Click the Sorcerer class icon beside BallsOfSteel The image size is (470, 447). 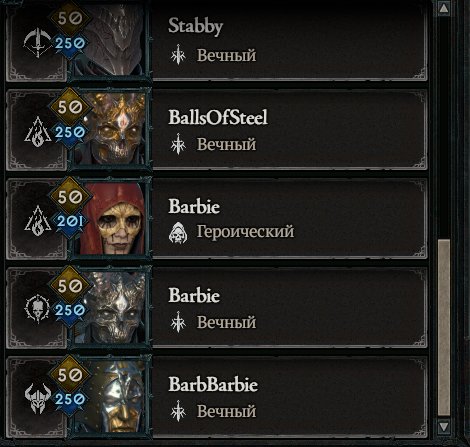point(37,132)
